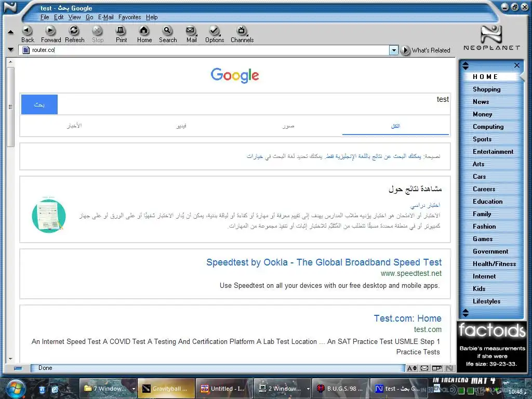The width and height of the screenshot is (532, 399).
Task: Open the Untitled taskbar window
Action: [224, 389]
